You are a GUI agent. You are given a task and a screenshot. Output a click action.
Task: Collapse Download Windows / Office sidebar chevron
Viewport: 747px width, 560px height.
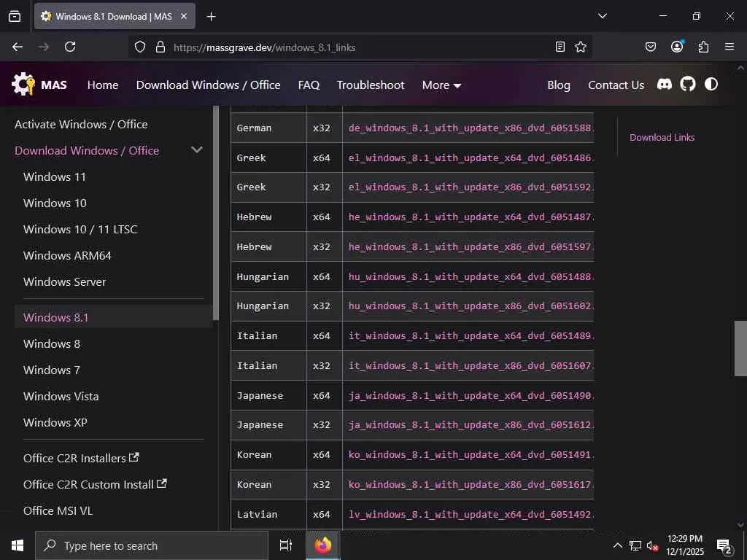[197, 150]
